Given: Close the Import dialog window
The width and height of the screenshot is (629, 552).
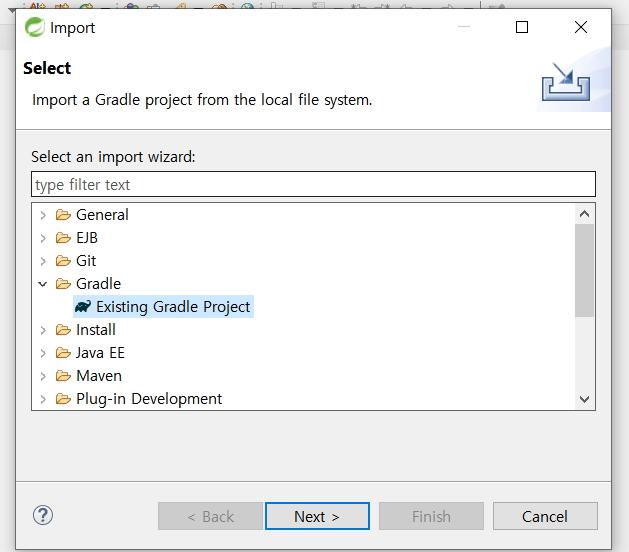Looking at the screenshot, I should pos(581,27).
